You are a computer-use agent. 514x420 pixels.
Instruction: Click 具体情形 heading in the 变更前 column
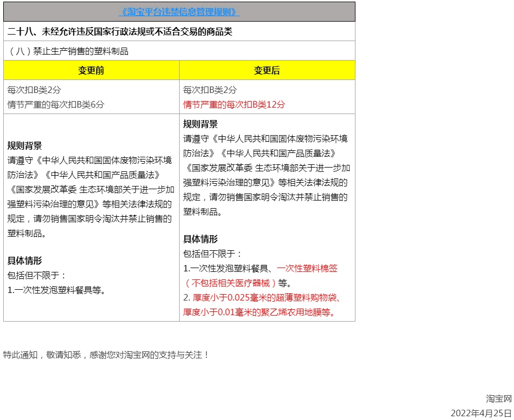tap(24, 261)
